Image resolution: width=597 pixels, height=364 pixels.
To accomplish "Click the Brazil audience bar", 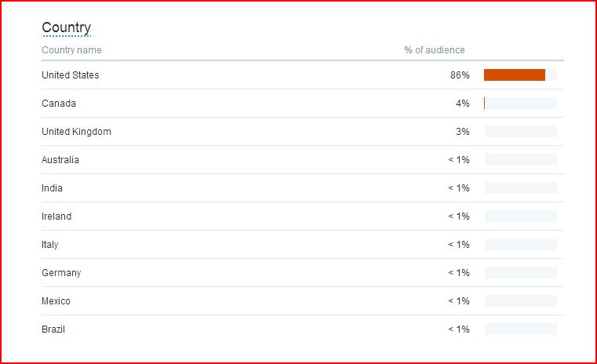I will [x=520, y=329].
